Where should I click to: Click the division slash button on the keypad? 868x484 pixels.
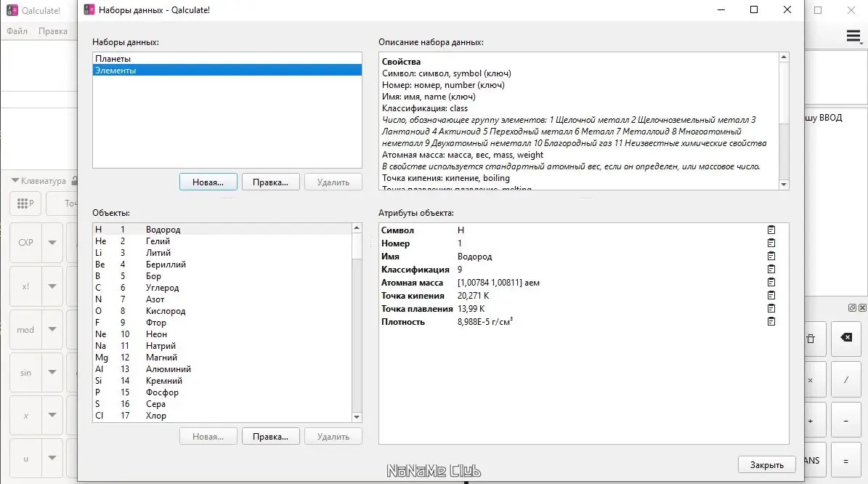pyautogui.click(x=846, y=380)
